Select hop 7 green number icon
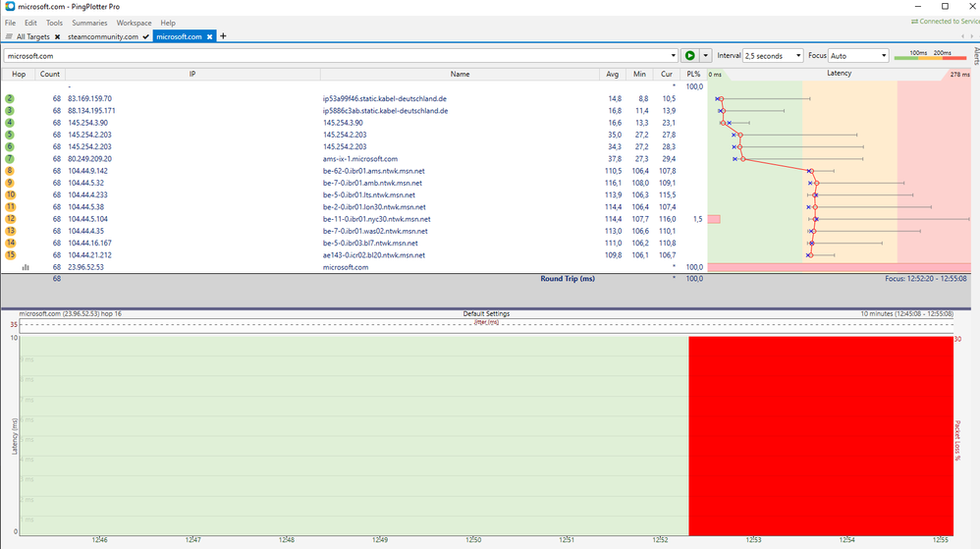Viewport: 980px width, 549px height. tap(10, 159)
